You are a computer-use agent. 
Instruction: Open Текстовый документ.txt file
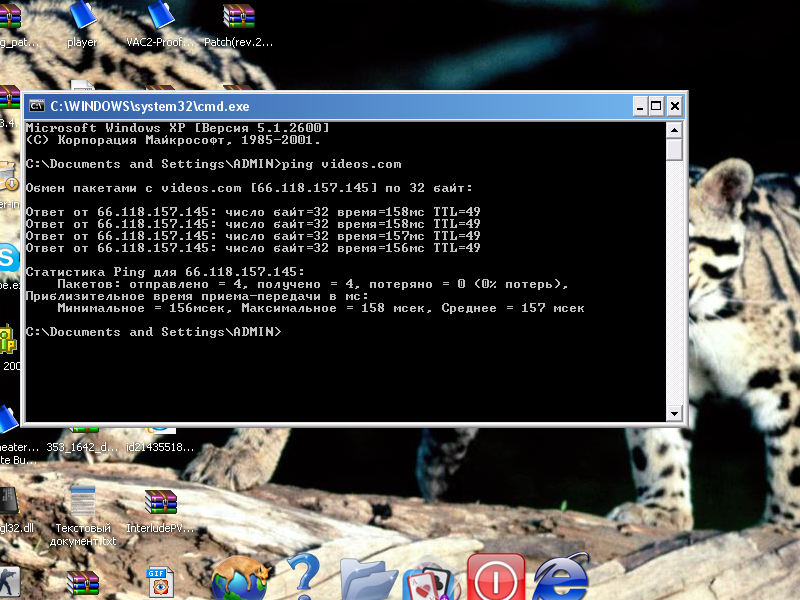click(x=83, y=503)
